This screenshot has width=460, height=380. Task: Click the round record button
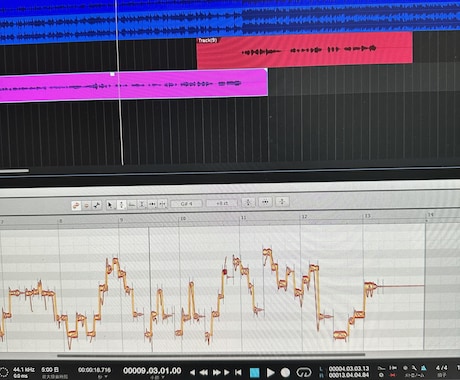click(285, 372)
